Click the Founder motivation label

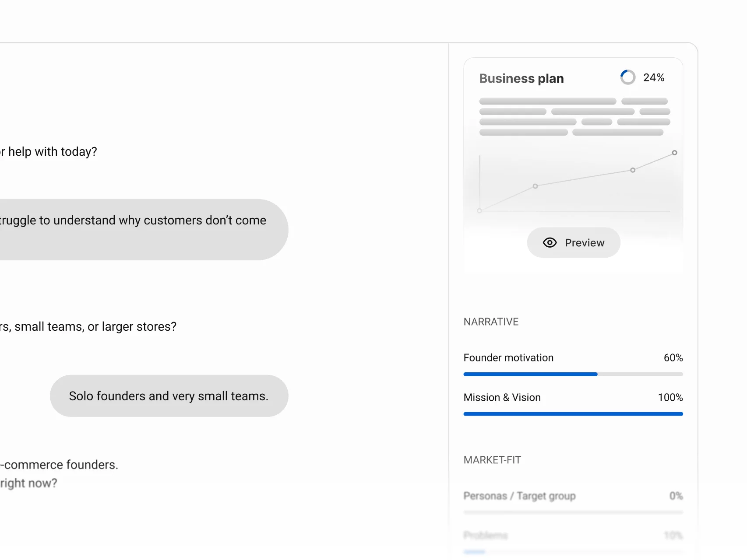tap(508, 357)
